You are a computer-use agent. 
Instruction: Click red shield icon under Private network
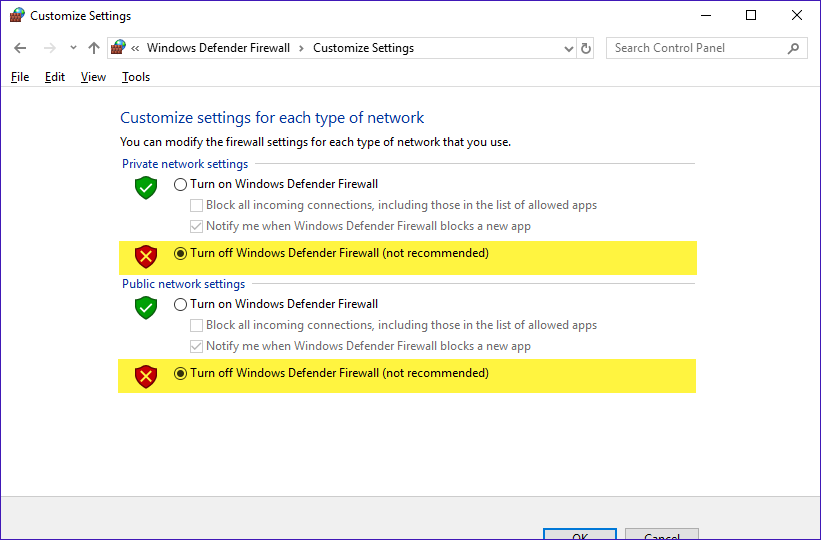tap(146, 257)
